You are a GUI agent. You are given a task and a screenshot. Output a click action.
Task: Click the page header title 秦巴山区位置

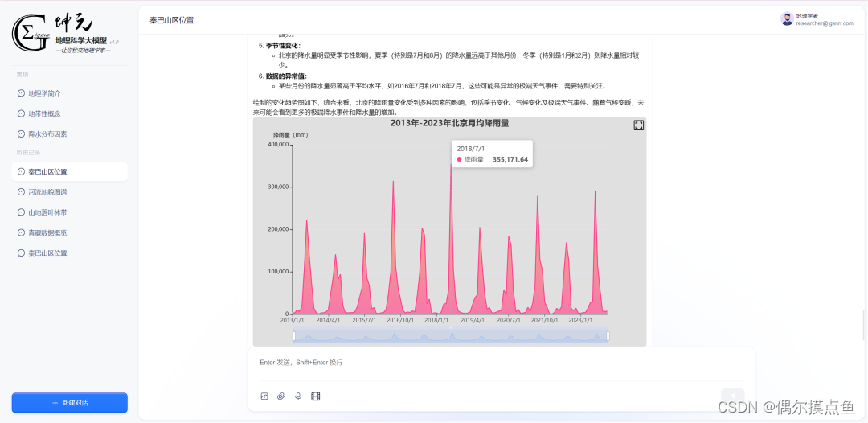(172, 20)
